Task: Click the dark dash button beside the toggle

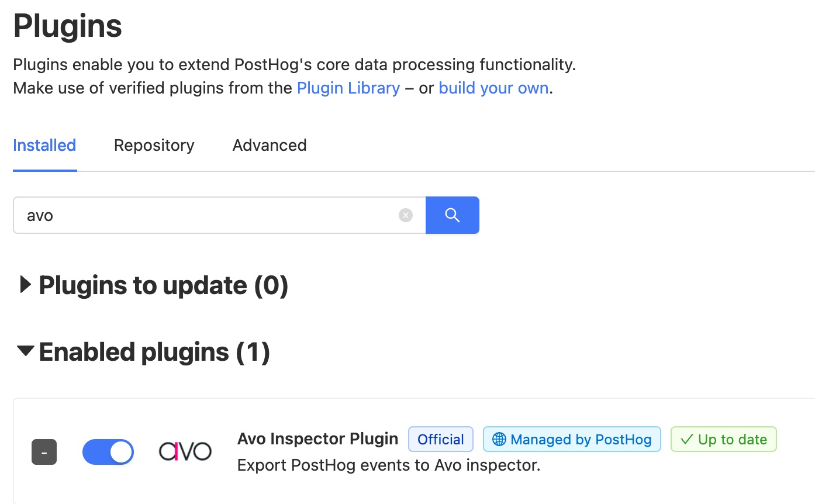Action: click(x=44, y=451)
